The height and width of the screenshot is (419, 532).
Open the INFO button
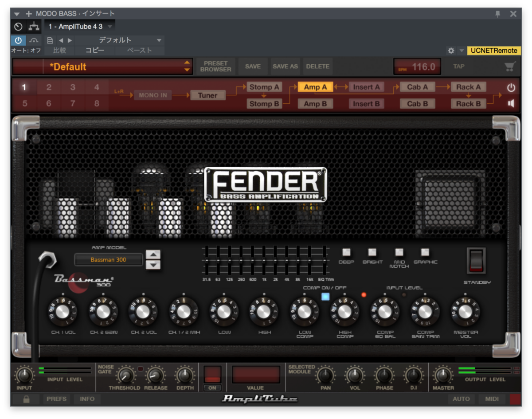click(x=87, y=399)
